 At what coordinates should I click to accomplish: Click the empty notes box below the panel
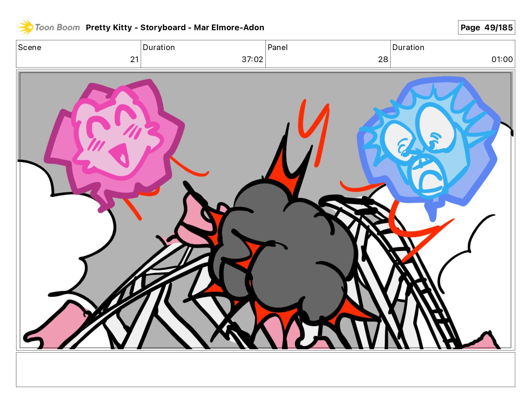pyautogui.click(x=265, y=369)
